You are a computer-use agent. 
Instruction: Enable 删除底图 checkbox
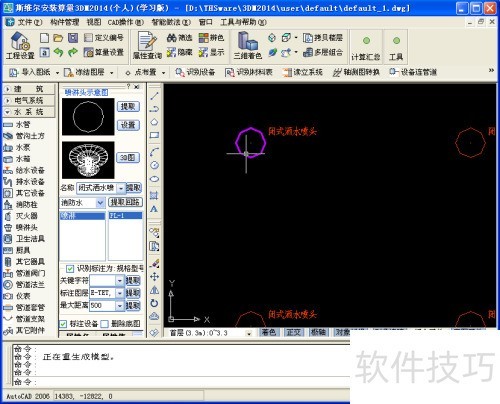tap(105, 324)
